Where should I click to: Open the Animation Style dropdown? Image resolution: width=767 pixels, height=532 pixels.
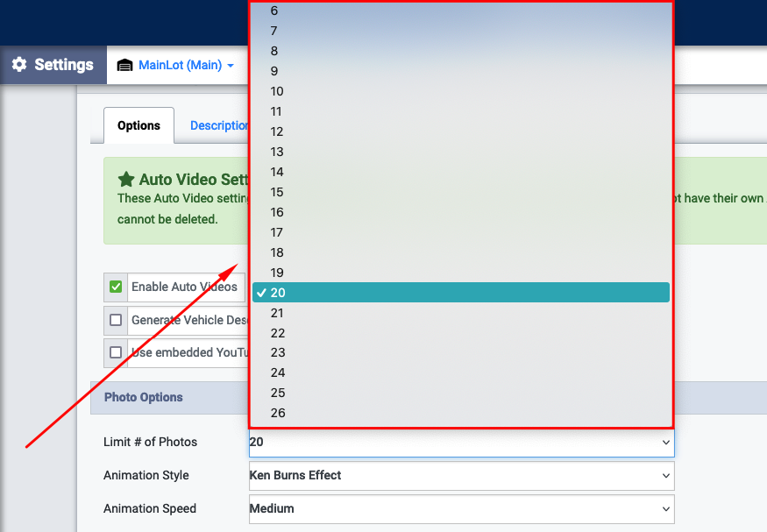(461, 475)
